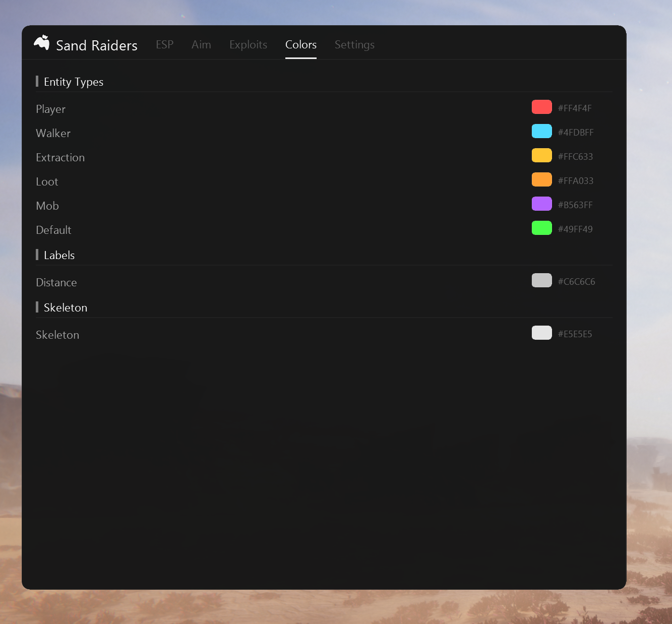Go to the Exploits tab

(x=249, y=45)
